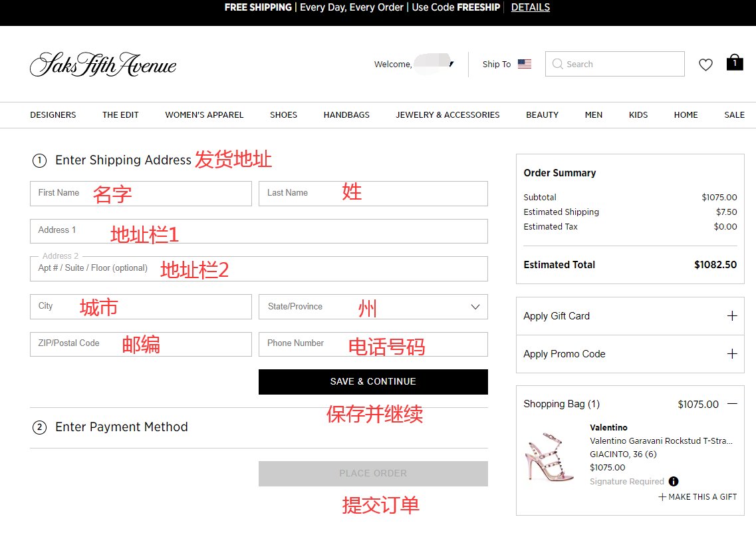756x533 pixels.
Task: Open Women's Apparel menu
Action: [204, 115]
